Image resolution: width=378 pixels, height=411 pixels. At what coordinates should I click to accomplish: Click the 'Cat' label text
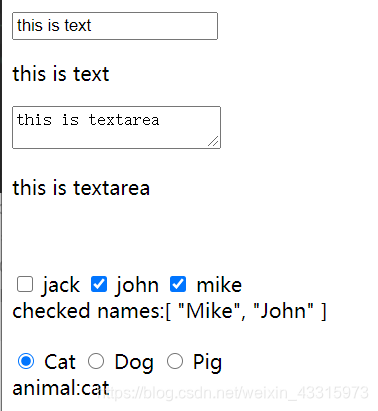60,362
